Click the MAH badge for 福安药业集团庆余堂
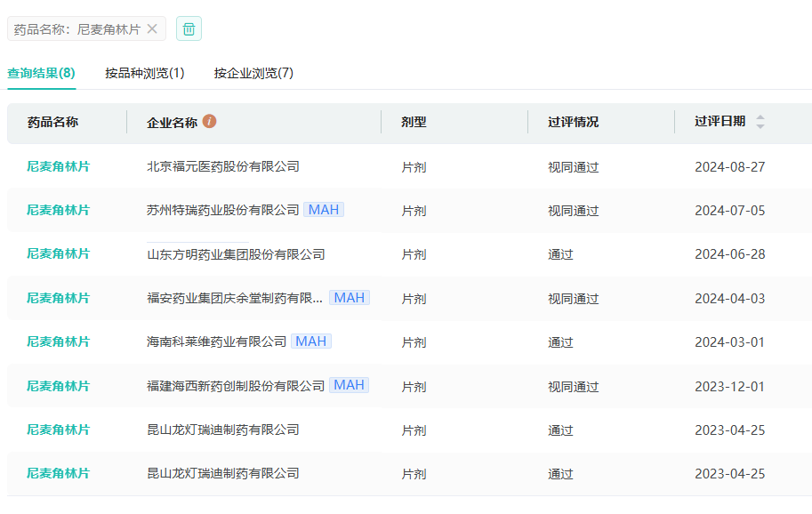This screenshot has width=812, height=514. click(x=349, y=298)
